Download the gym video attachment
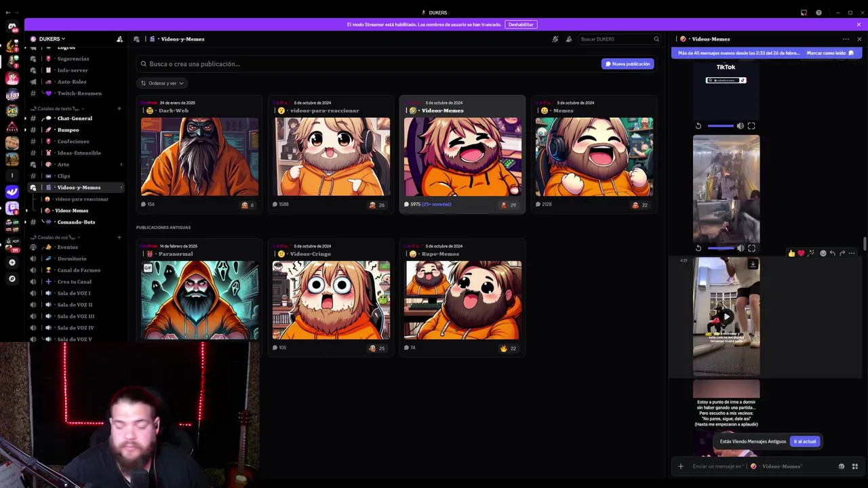This screenshot has width=868, height=488. click(x=753, y=264)
